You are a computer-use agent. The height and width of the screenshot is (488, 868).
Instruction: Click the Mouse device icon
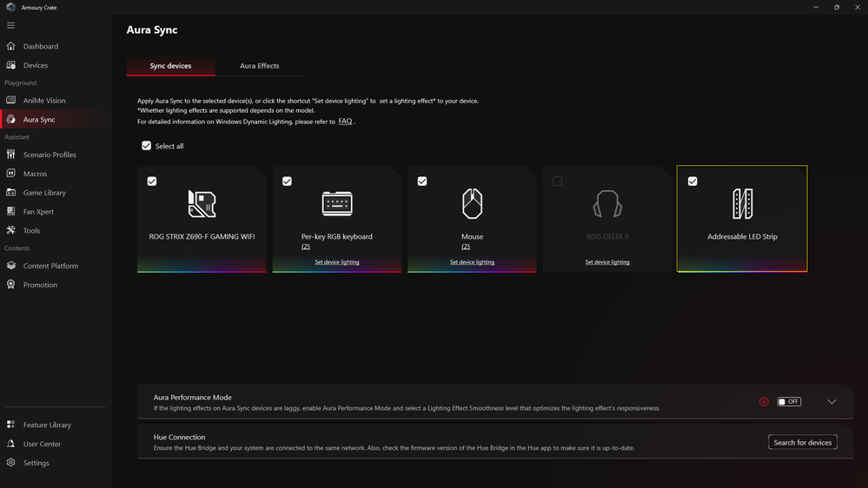472,203
